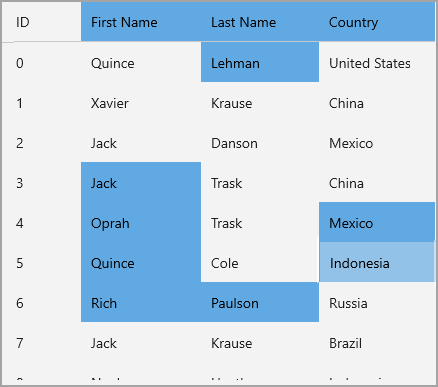This screenshot has width=438, height=387.
Task: Select the Xavier cell
Action: pos(141,102)
